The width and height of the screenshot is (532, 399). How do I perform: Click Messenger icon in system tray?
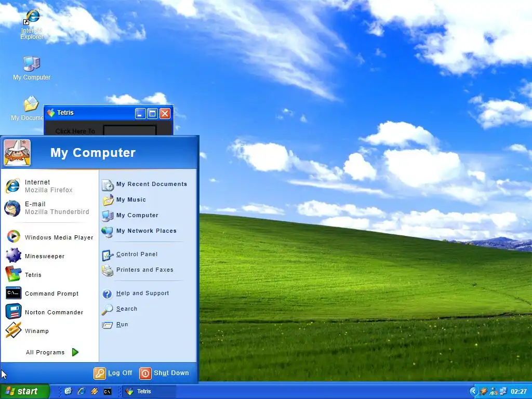[494, 392]
